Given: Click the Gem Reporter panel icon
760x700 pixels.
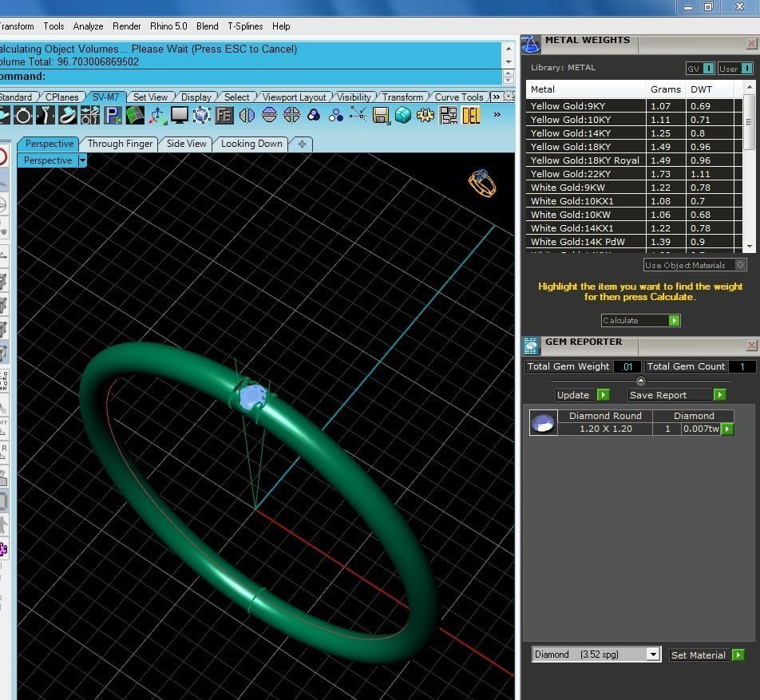Looking at the screenshot, I should (531, 346).
